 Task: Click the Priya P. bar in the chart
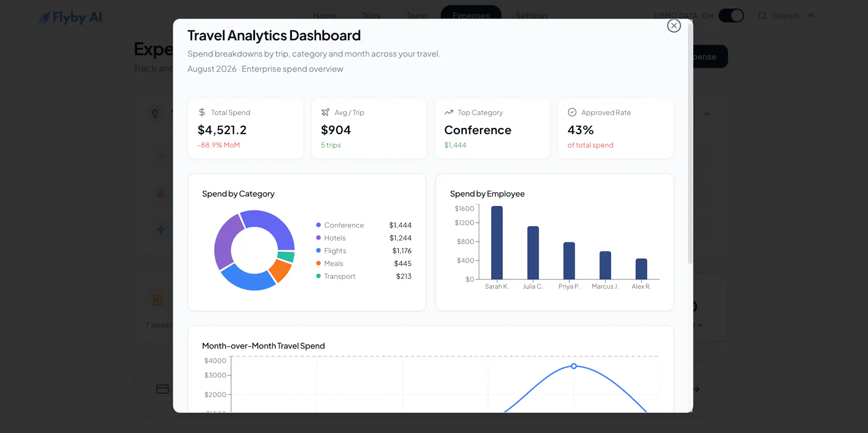569,260
